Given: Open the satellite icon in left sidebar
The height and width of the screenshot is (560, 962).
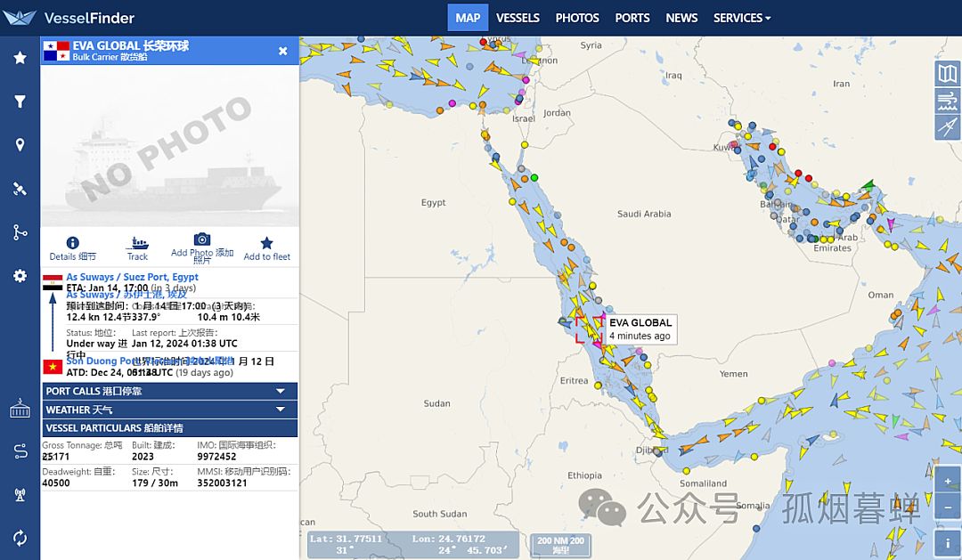Looking at the screenshot, I should click(x=20, y=189).
